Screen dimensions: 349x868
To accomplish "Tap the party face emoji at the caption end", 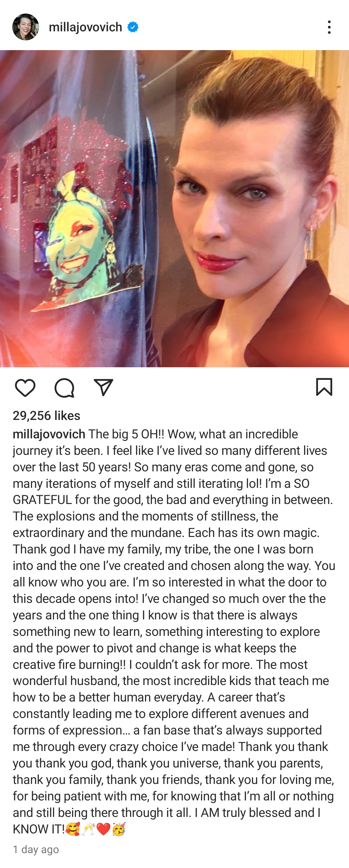I will pyautogui.click(x=119, y=829).
